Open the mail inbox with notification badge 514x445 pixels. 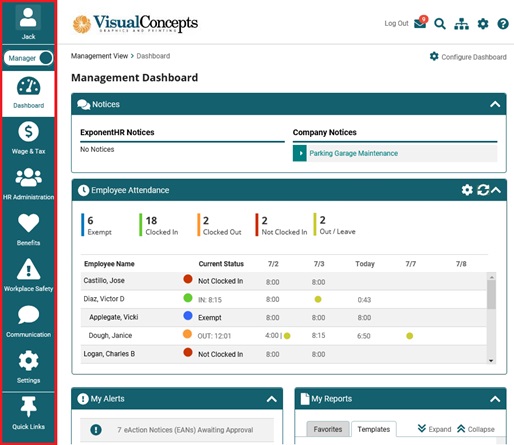tap(420, 23)
